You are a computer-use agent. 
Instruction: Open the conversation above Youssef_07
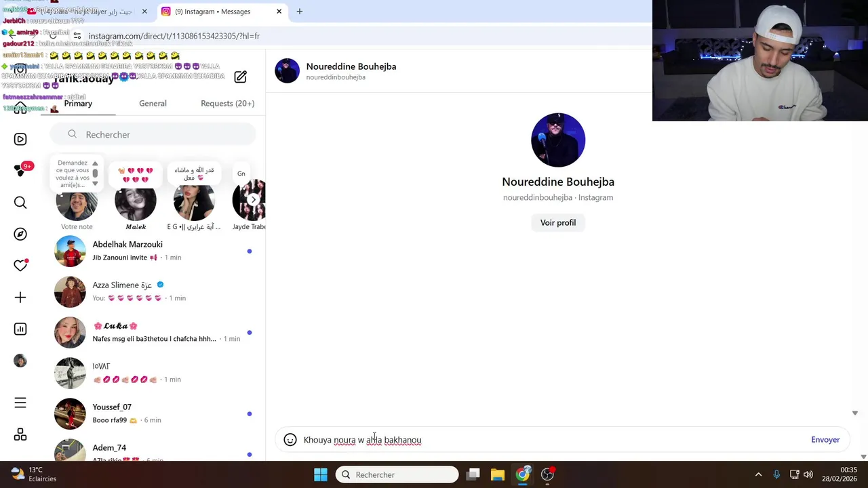(x=153, y=373)
